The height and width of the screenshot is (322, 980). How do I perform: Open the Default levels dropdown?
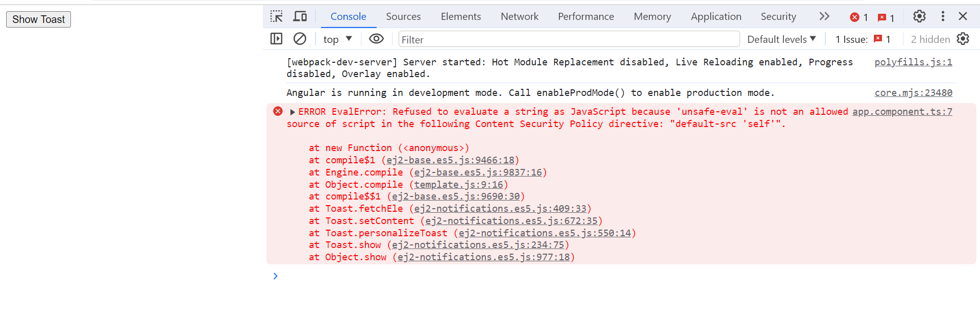tap(781, 39)
